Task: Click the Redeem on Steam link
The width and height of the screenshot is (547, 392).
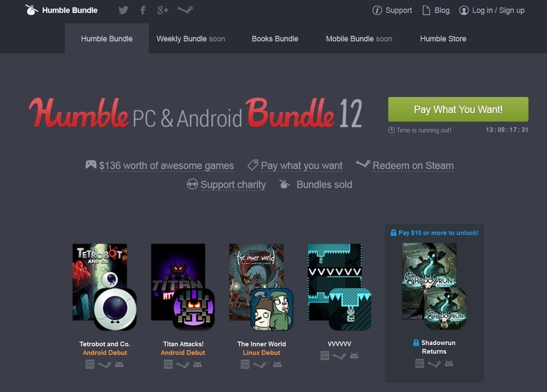Action: [413, 166]
